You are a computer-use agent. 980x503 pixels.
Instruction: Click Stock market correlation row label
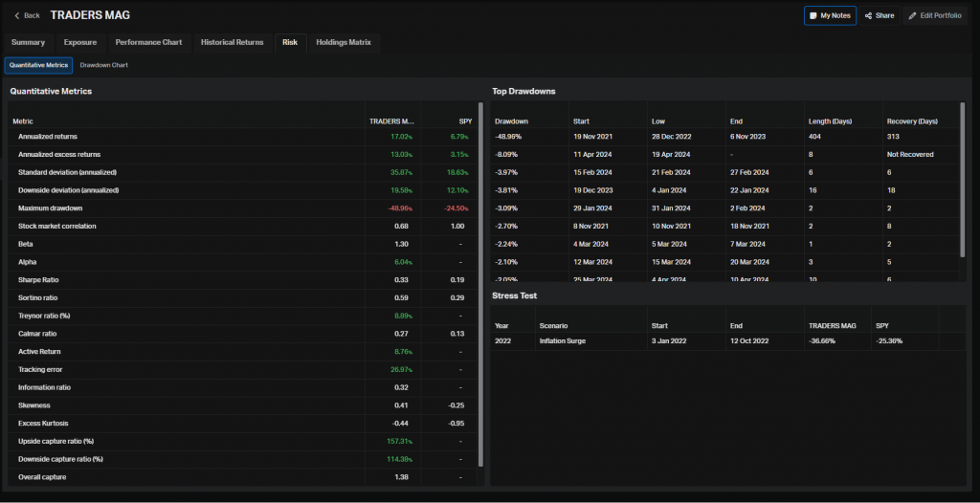tap(56, 227)
